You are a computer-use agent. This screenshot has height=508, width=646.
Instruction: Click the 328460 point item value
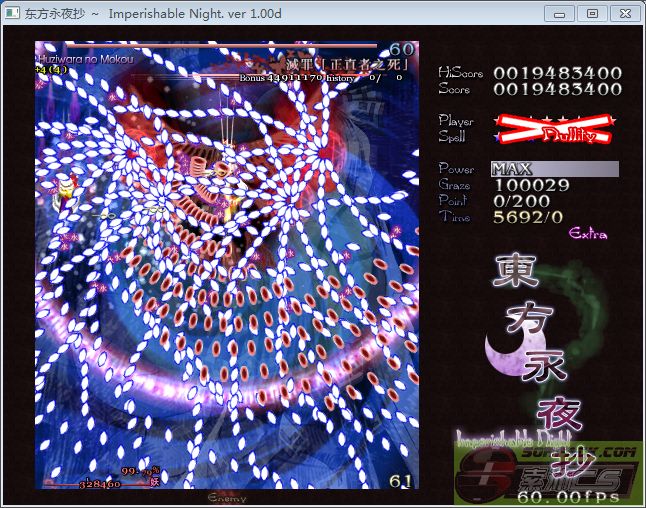100,484
